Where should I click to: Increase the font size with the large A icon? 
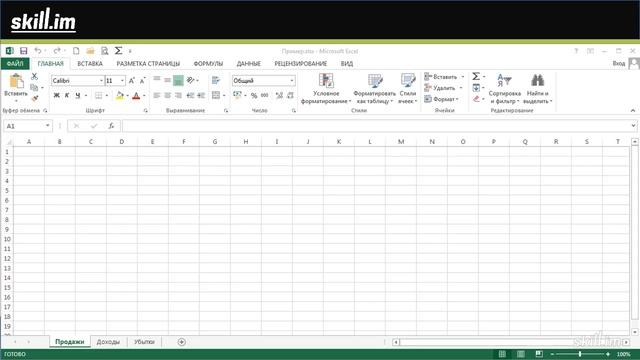(131, 80)
